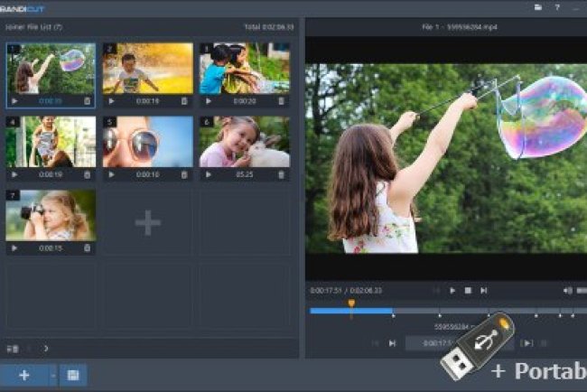Play clip 3 of two hugging kids
Screen dimensions: 587x392
[x=209, y=101]
